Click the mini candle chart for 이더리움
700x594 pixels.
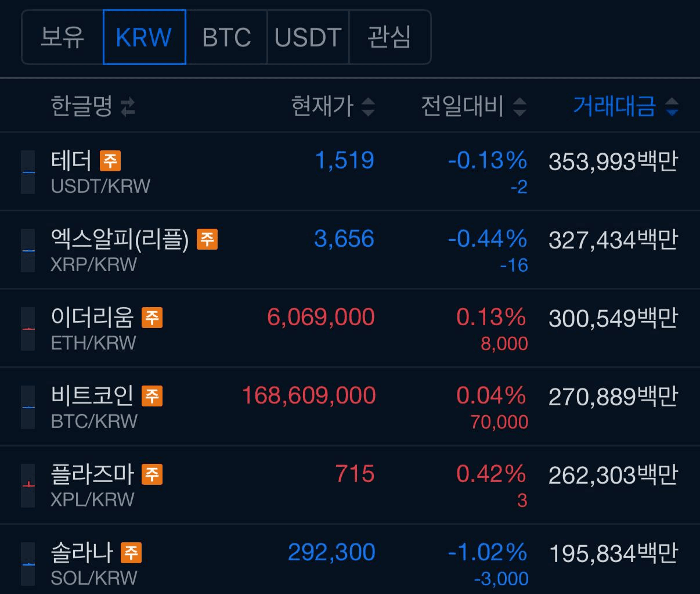tap(28, 329)
